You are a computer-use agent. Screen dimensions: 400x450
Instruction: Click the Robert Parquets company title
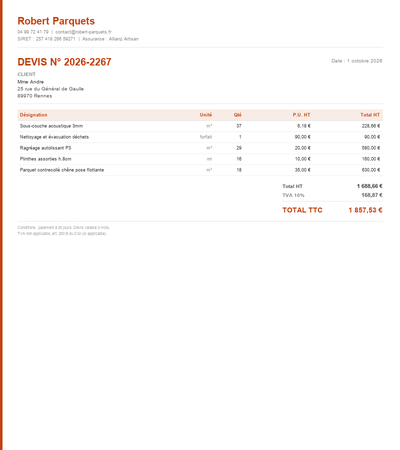coord(56,21)
